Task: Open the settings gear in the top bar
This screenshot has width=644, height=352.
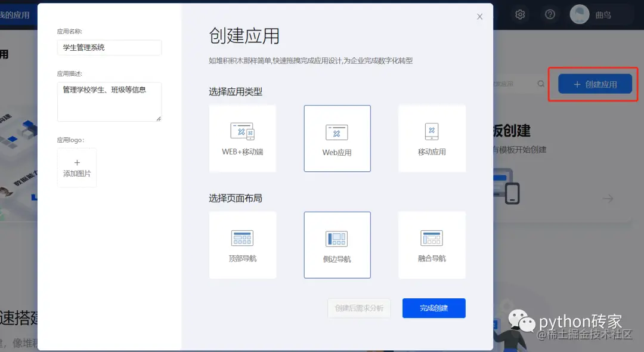Action: (519, 14)
